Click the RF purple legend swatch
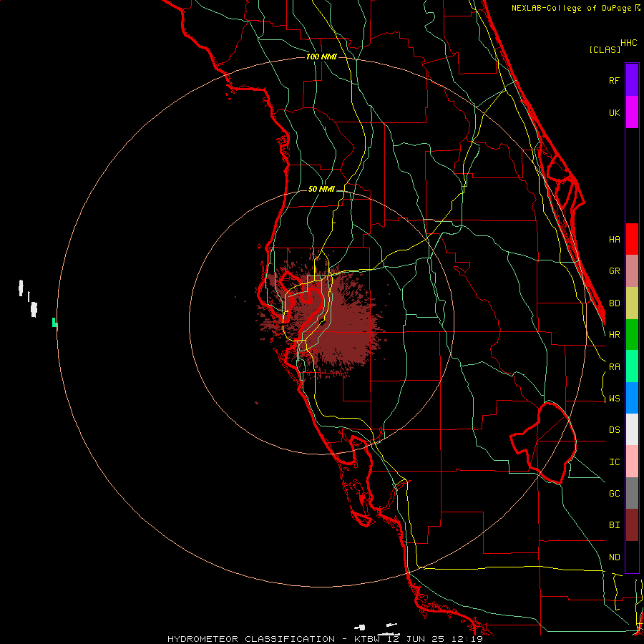This screenshot has height=644, width=644. click(x=632, y=80)
